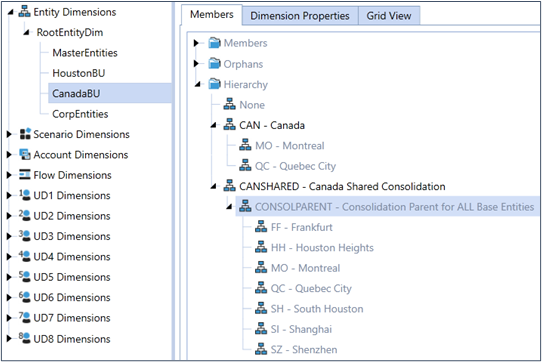542x362 pixels.
Task: Expand the Members folder in tree
Action: (196, 43)
